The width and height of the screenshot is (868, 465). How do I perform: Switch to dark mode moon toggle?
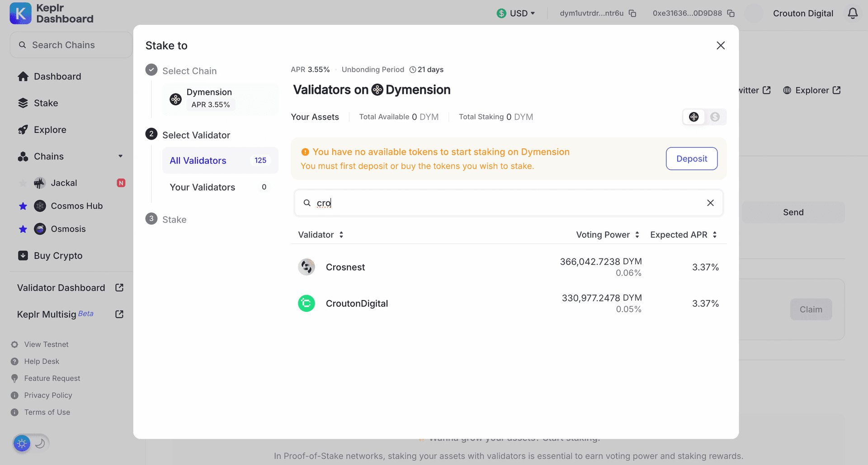pos(40,443)
